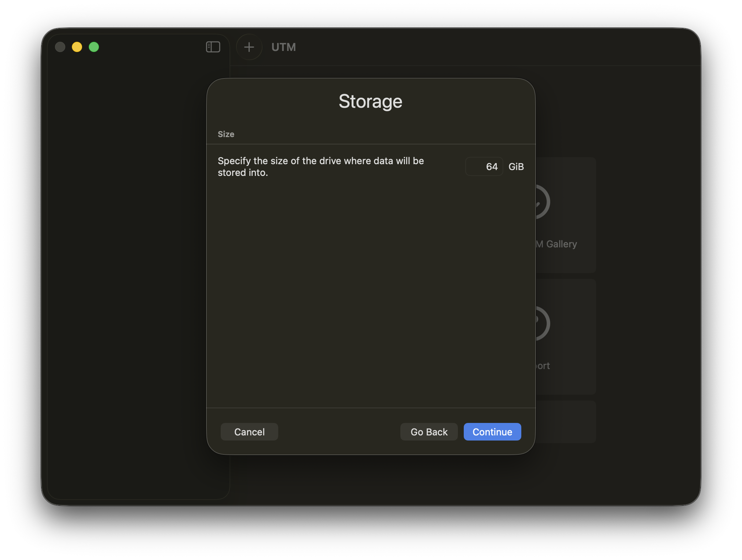Open the sidebar panel toggle in toolbar
The height and width of the screenshot is (560, 742).
[213, 47]
